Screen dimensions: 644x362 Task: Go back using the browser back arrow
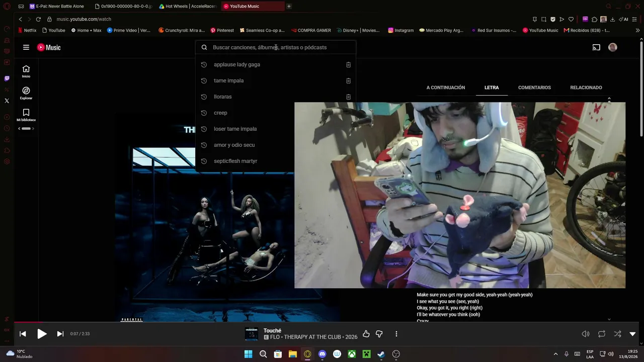click(x=20, y=19)
